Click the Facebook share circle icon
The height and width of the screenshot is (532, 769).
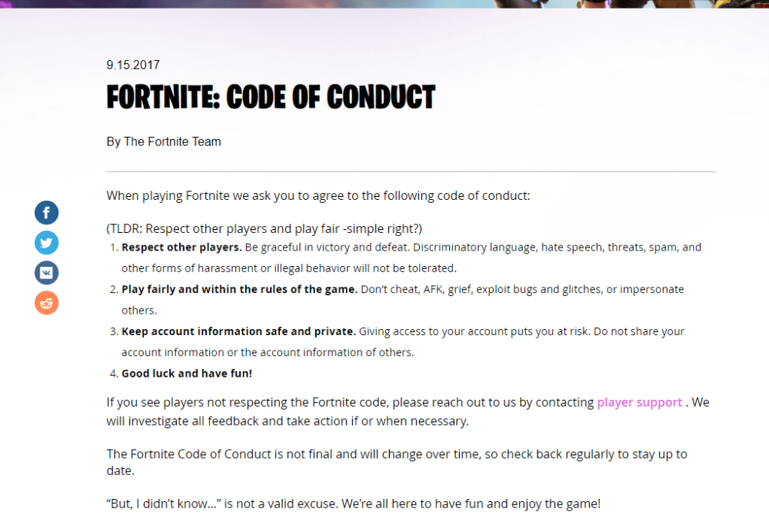pos(46,212)
